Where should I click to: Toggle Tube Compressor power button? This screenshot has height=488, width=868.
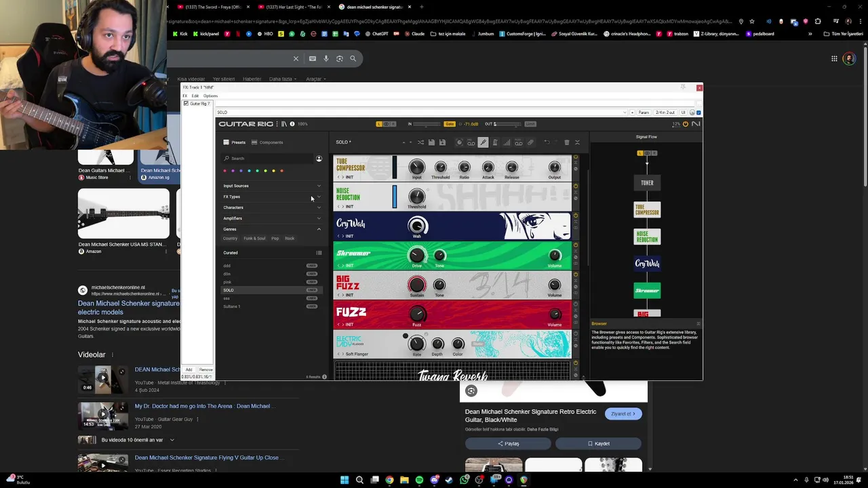576,157
